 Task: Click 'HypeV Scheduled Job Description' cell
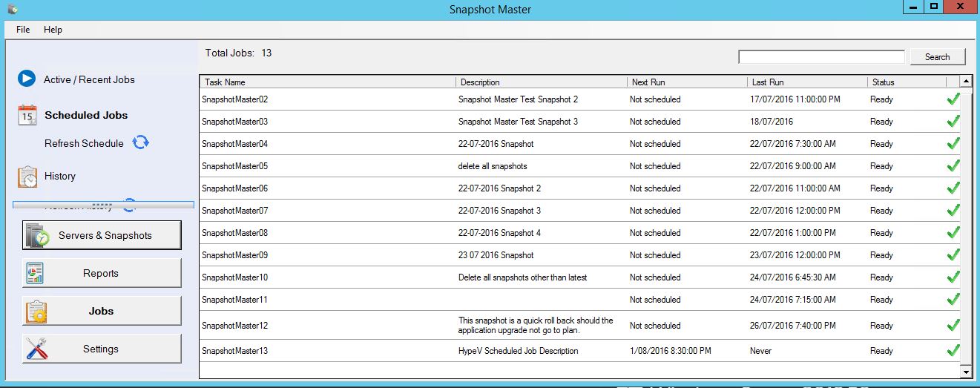518,351
